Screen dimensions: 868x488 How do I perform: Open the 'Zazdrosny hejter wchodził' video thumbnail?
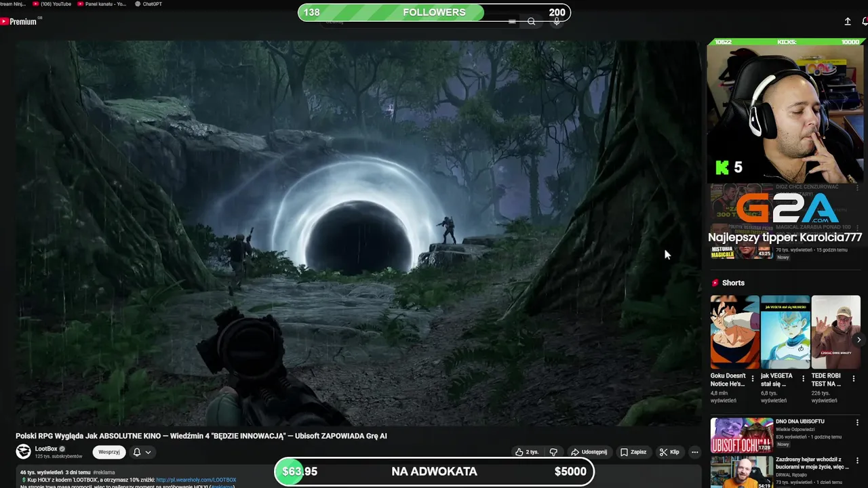point(741,472)
